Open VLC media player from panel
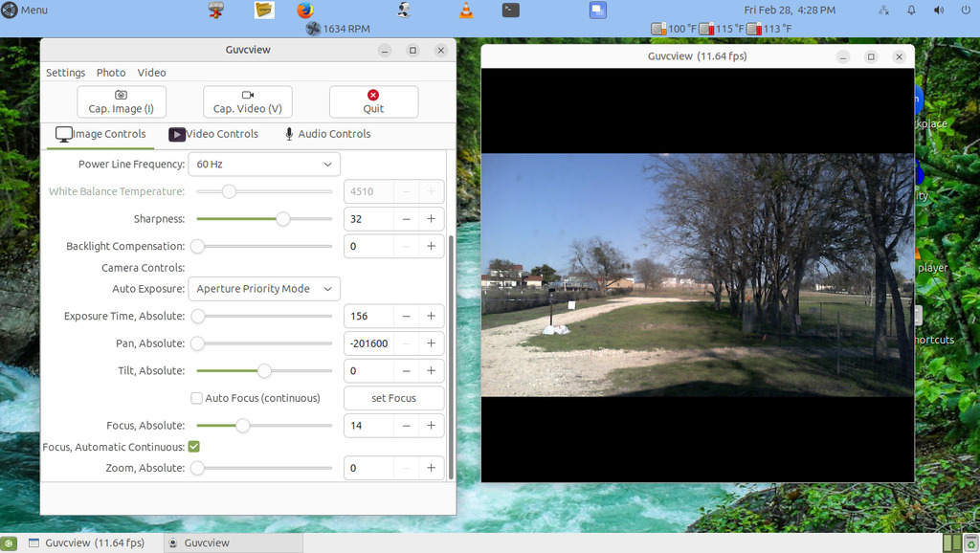 [x=466, y=11]
